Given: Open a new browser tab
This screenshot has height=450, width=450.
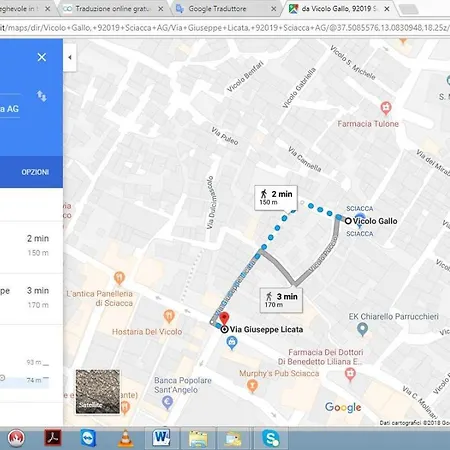Looking at the screenshot, I should pos(409,9).
